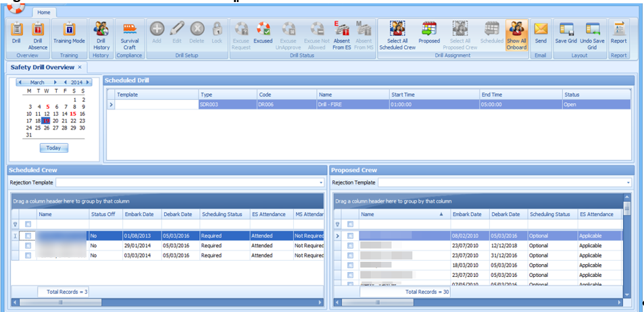Click the Excuse Not Allowed icon
The image size is (644, 312).
317,35
